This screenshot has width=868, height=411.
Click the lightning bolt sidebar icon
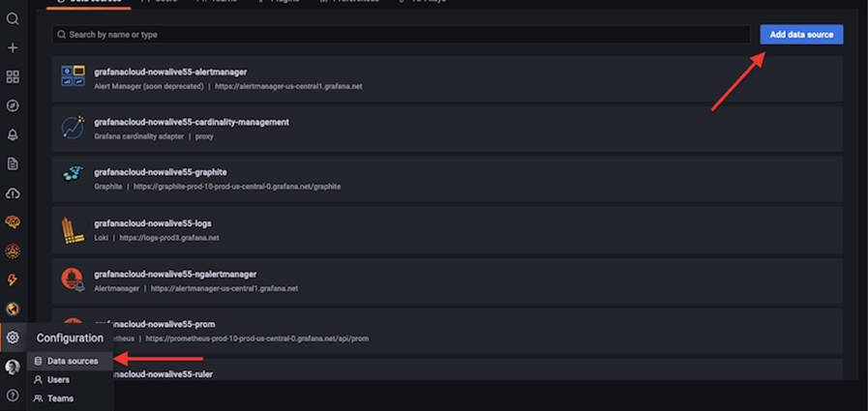tap(13, 280)
